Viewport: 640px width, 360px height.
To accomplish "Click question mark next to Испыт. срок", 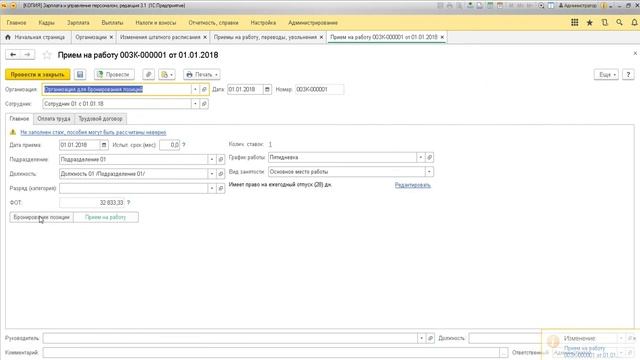I will click(184, 145).
